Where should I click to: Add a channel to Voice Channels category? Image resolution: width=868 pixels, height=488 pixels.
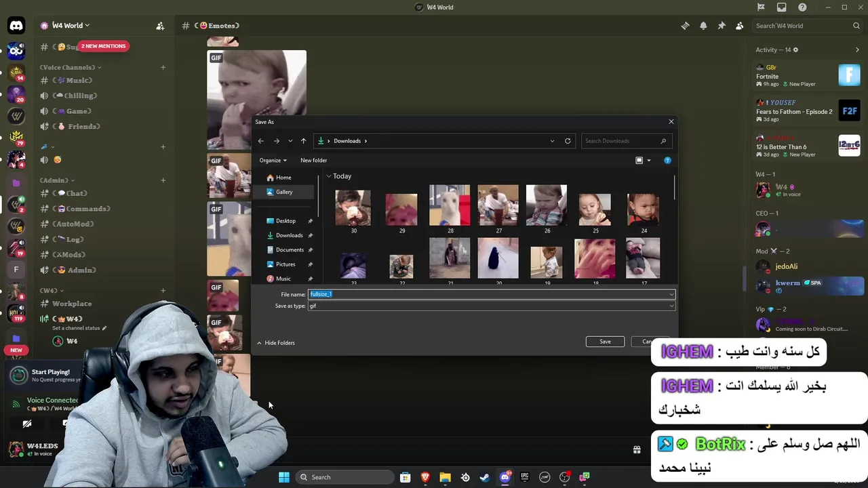coord(163,67)
